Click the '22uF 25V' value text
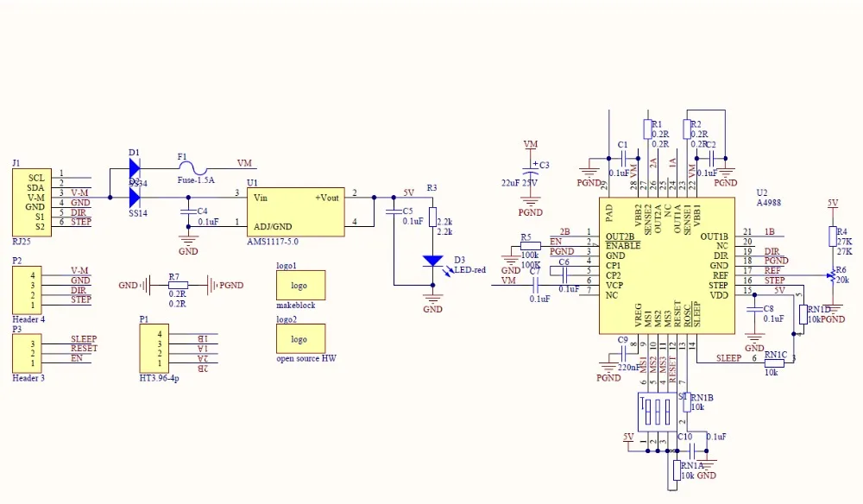Screen dimensions: 863x504 click(x=519, y=183)
